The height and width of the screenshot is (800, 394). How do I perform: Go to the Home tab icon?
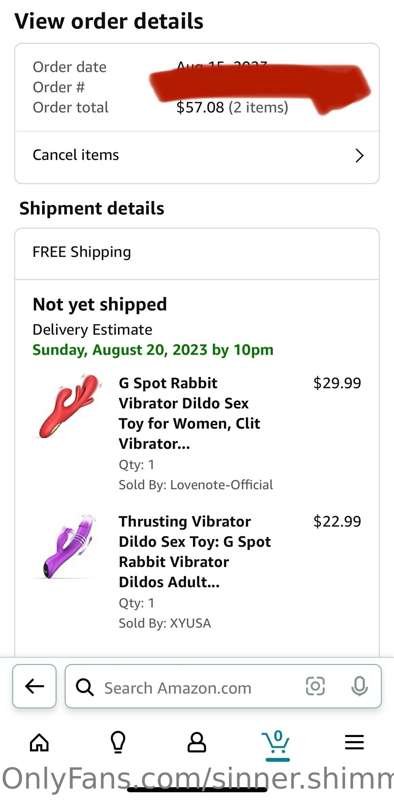pos(39,742)
